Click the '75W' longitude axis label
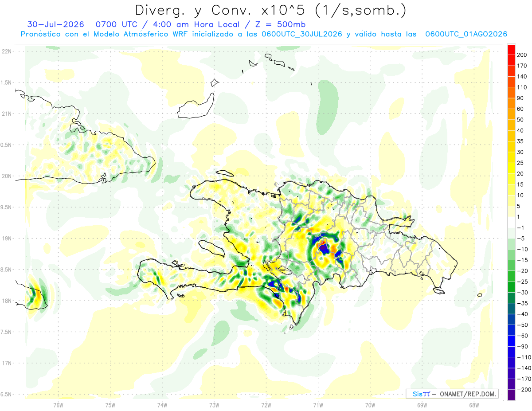This screenshot has height=411, width=532. [x=110, y=406]
